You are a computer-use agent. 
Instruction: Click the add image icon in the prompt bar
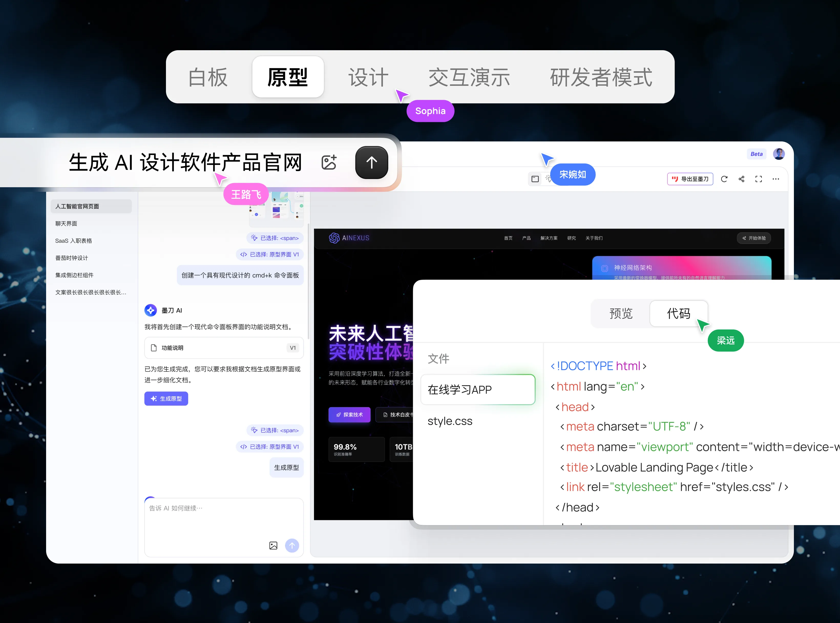click(329, 162)
